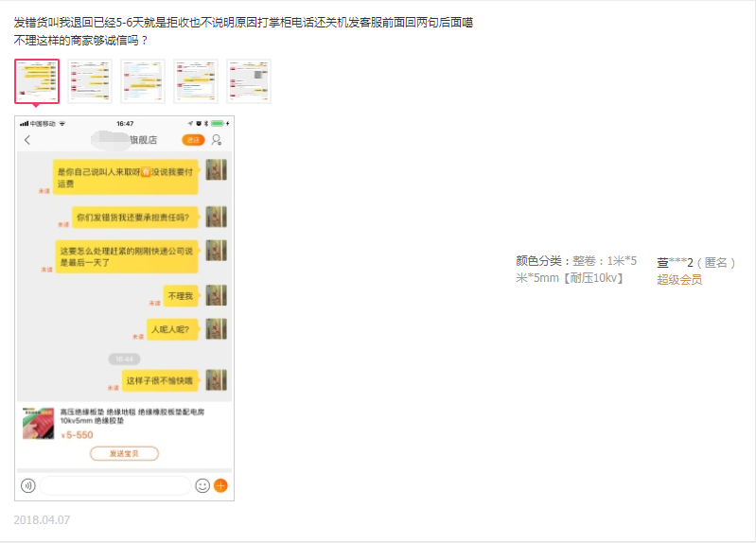Viewport: 756px width, 543px height.
Task: Tap sender avatar beside 不理我 message
Action: click(217, 295)
